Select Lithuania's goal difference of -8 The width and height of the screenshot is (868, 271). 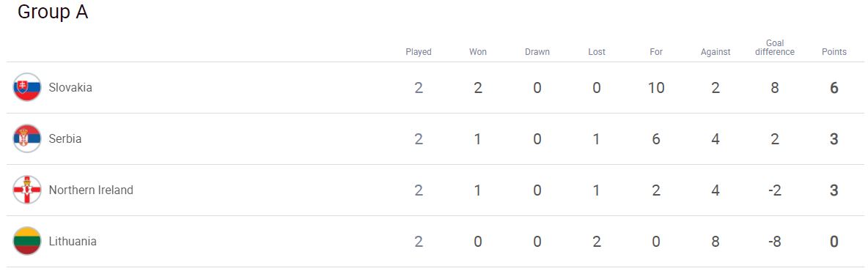click(774, 241)
